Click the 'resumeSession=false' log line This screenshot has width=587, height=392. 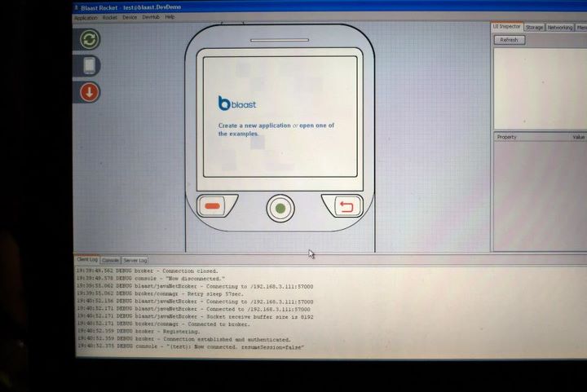tap(191, 347)
